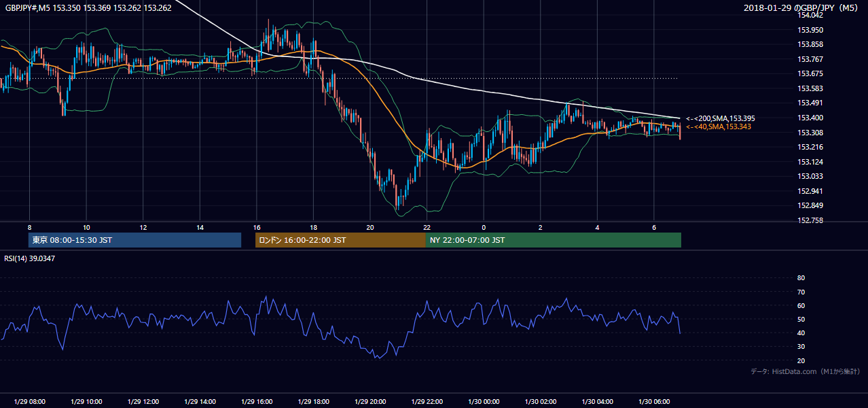
Task: Click the 1/29 14:00 time label
Action: (x=200, y=402)
